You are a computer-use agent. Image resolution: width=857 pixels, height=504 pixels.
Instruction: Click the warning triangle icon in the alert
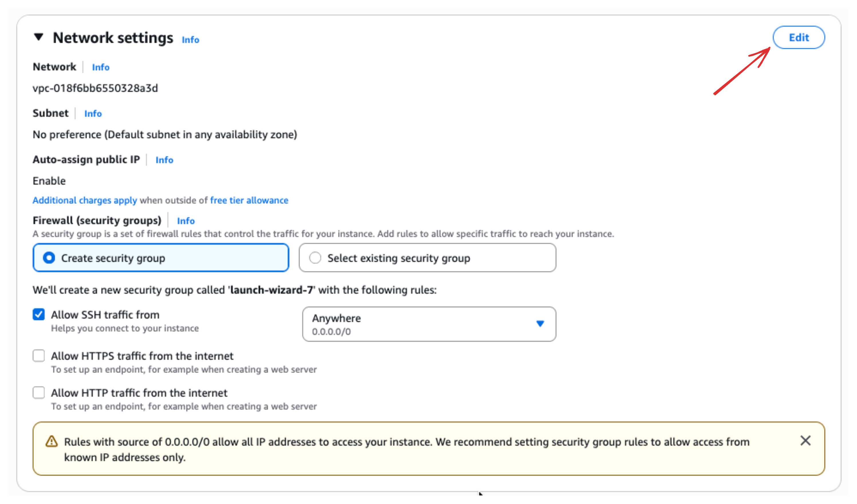pos(51,441)
